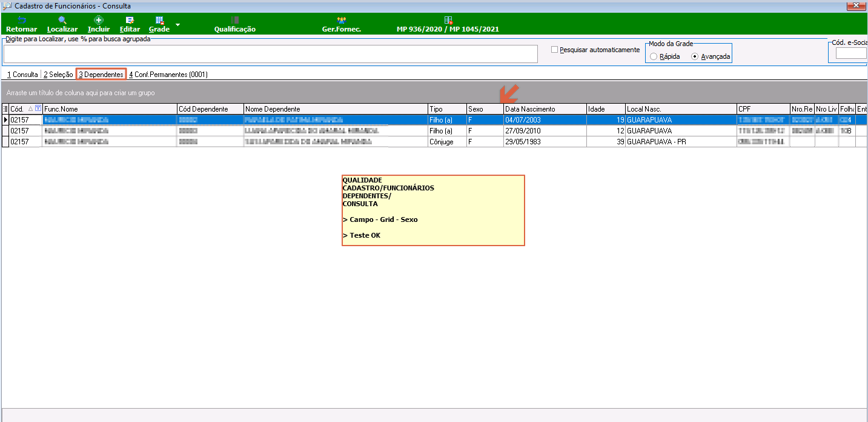Click the Cód. e-Social input field
This screenshot has height=422, width=868.
click(x=852, y=53)
